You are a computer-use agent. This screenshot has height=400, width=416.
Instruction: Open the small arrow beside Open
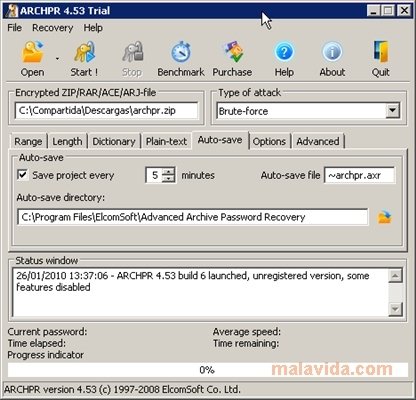57,59
